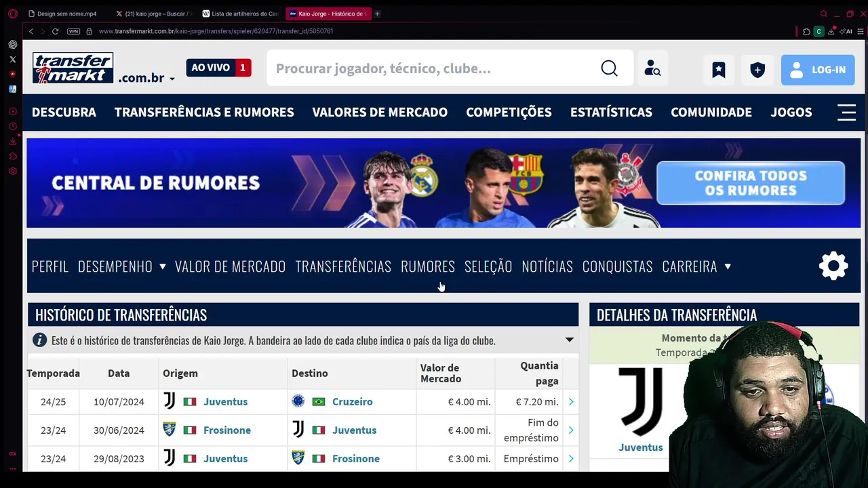The image size is (868, 488).
Task: Expand the CARREIRA submenu arrow
Action: click(728, 266)
